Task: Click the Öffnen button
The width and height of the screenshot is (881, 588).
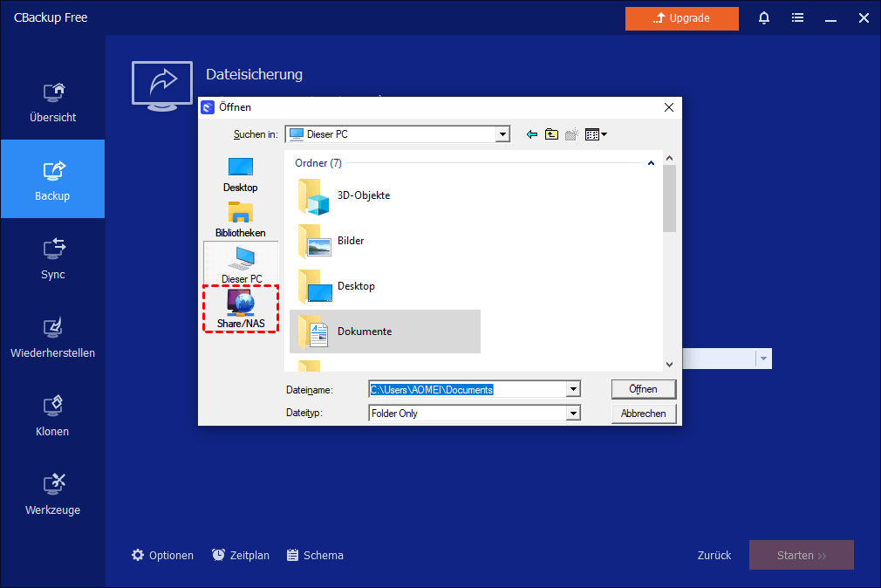Action: 643,389
